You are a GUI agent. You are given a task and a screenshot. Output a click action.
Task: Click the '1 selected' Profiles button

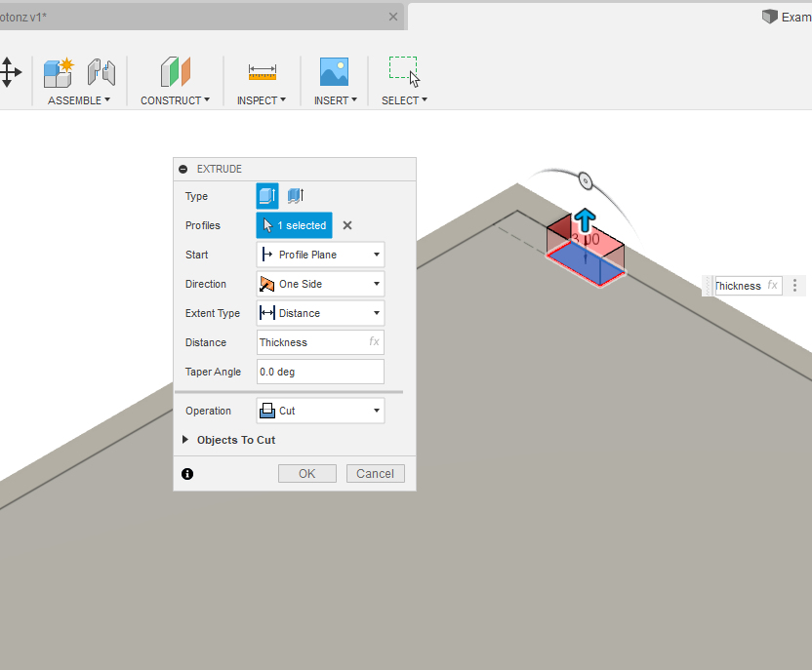coord(294,225)
